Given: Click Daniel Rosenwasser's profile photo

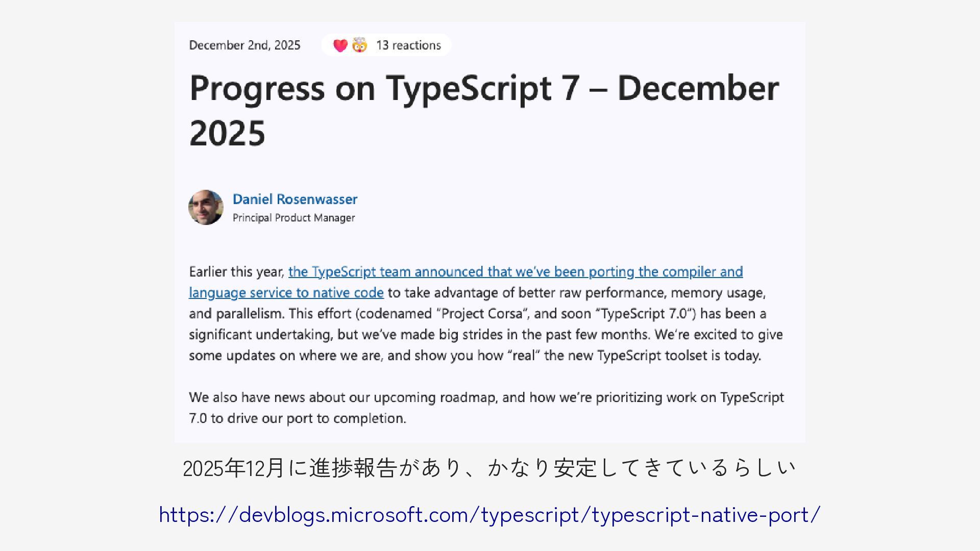Looking at the screenshot, I should (x=206, y=208).
